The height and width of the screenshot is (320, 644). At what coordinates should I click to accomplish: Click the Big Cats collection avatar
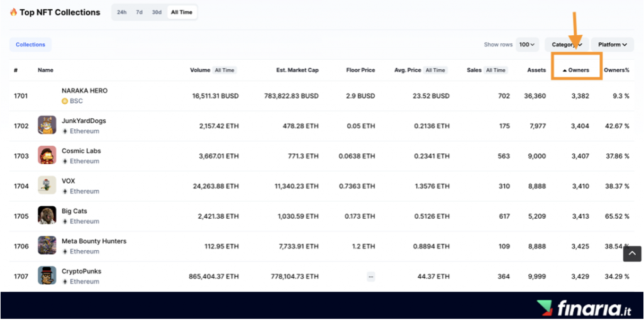[47, 215]
